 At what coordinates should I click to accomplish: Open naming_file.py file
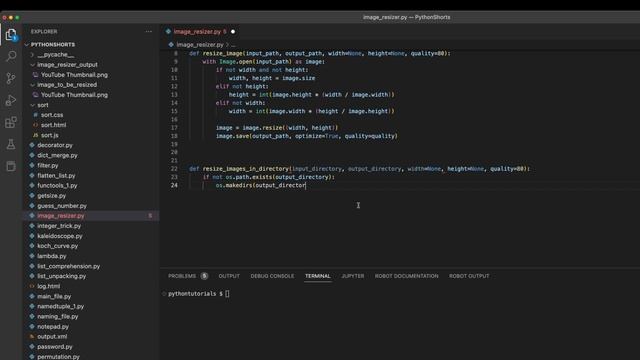(58, 316)
